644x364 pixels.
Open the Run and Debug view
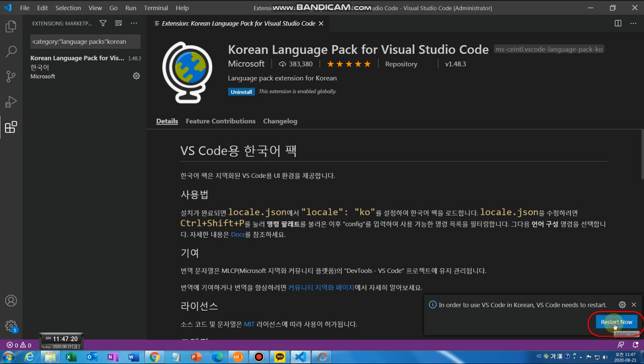(11, 102)
